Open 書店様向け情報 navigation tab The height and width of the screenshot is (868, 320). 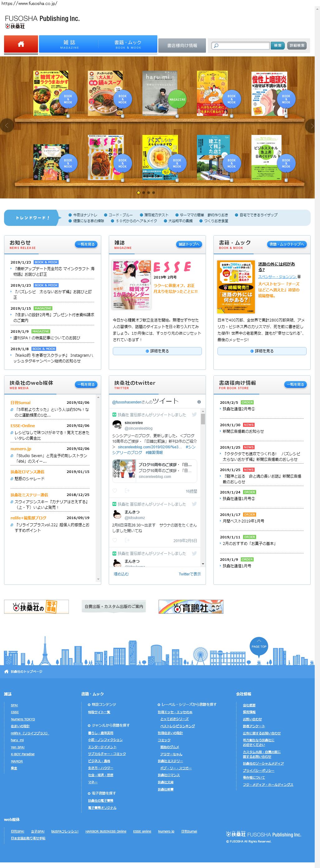pyautogui.click(x=182, y=45)
